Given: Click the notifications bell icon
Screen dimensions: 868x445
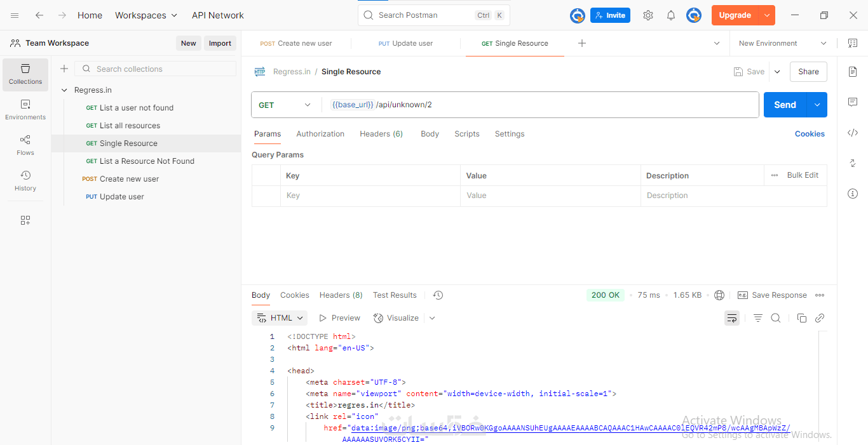Looking at the screenshot, I should point(671,15).
